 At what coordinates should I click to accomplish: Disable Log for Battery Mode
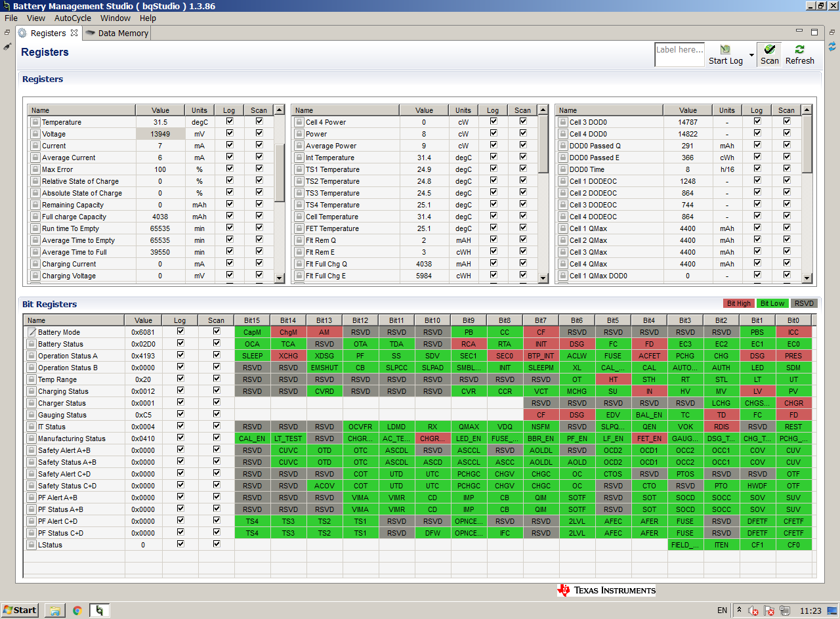coord(180,331)
